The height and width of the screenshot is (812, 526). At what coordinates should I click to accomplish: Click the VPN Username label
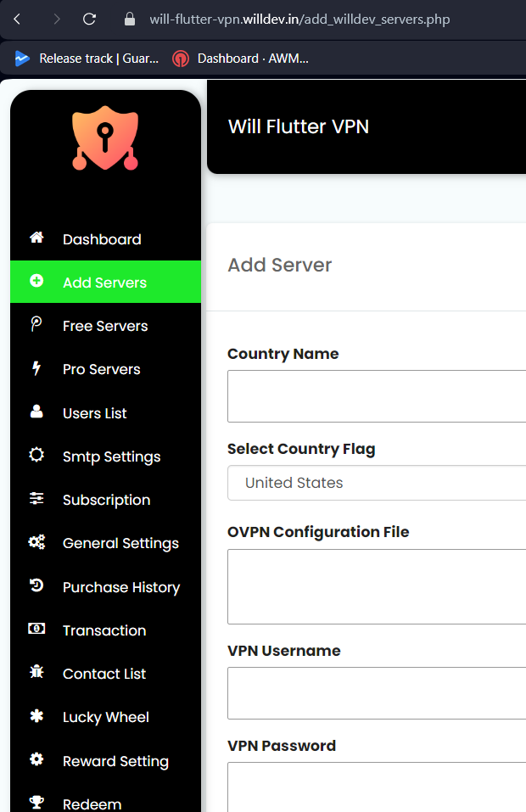coord(284,651)
